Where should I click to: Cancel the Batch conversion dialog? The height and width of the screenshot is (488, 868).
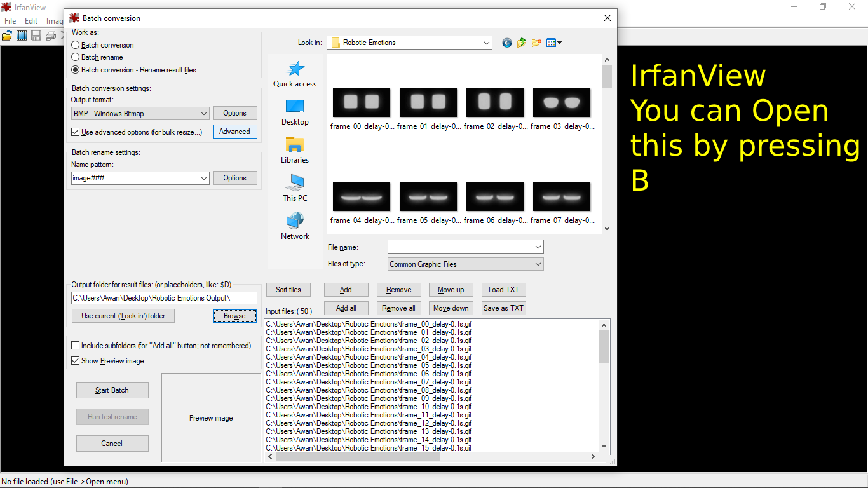click(x=112, y=444)
